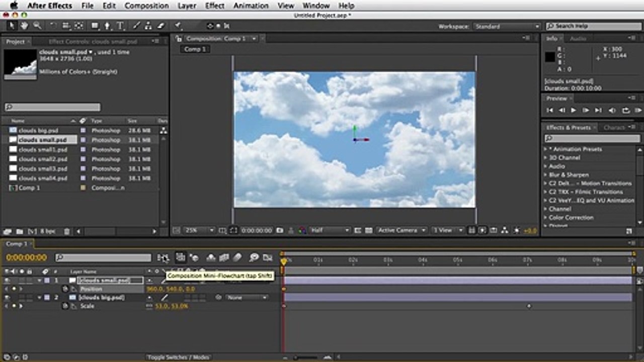Click the Live Update timeline button

181,258
